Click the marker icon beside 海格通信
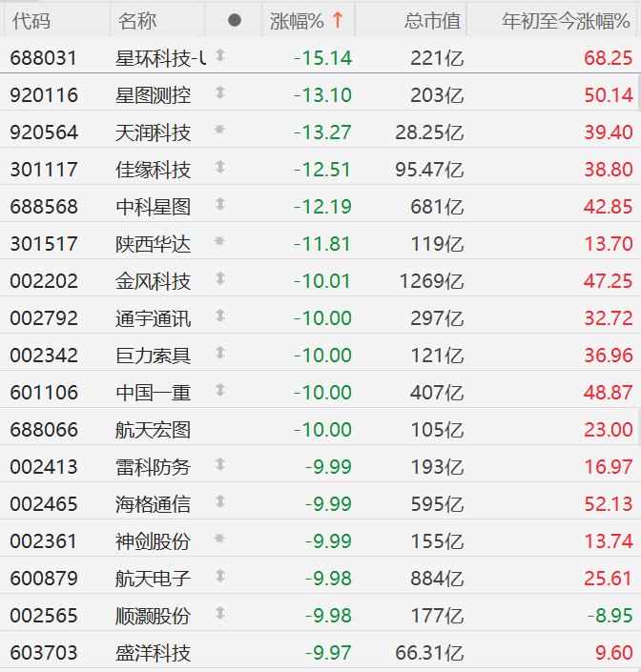641x672 pixels. click(220, 502)
